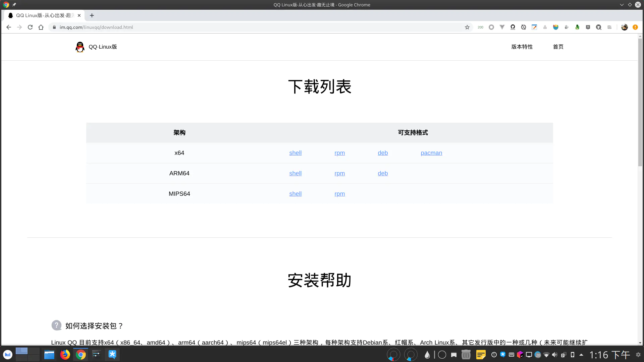Download the x64 pacman package
Screen dimensions: 644x362
431,153
